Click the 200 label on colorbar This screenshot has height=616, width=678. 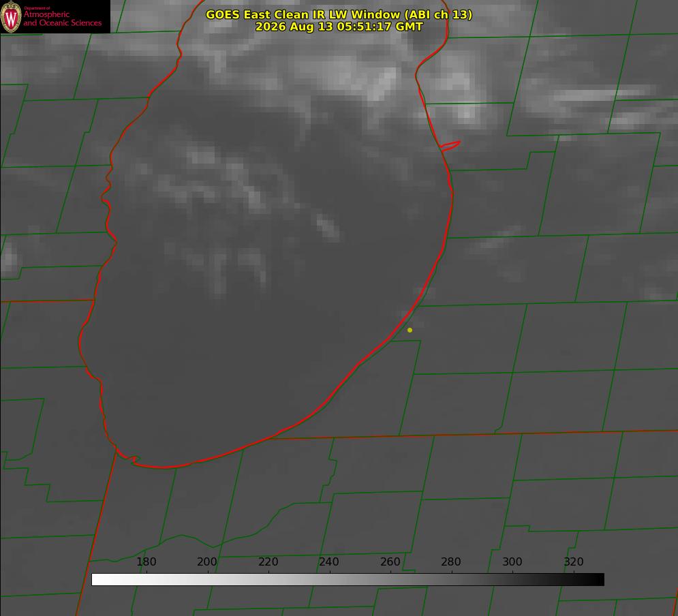click(x=207, y=561)
